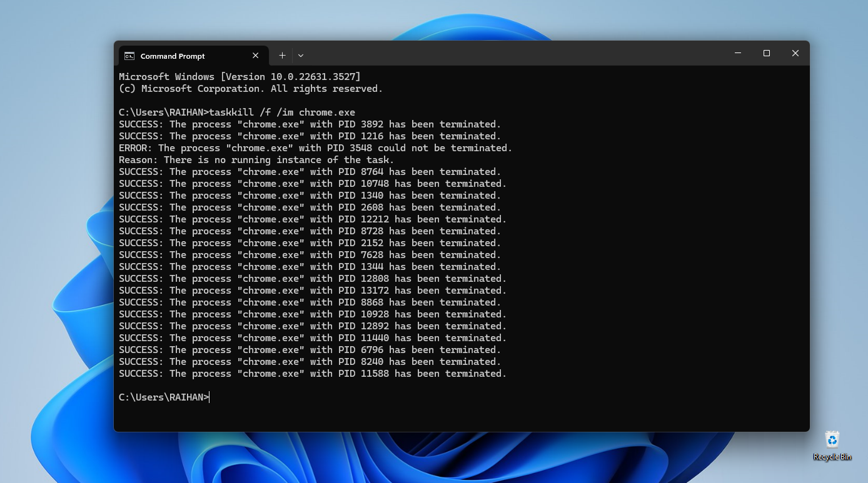Image resolution: width=868 pixels, height=483 pixels.
Task: Close the Command Prompt tab
Action: point(255,56)
